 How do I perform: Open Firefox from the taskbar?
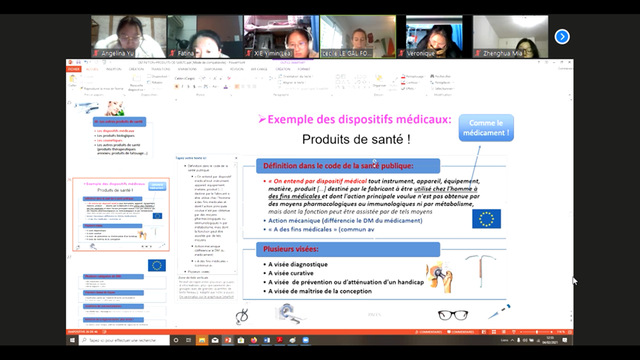254,340
